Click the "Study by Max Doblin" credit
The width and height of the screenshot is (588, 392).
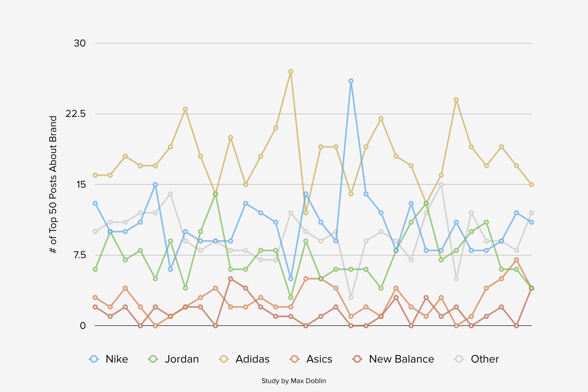click(x=294, y=381)
